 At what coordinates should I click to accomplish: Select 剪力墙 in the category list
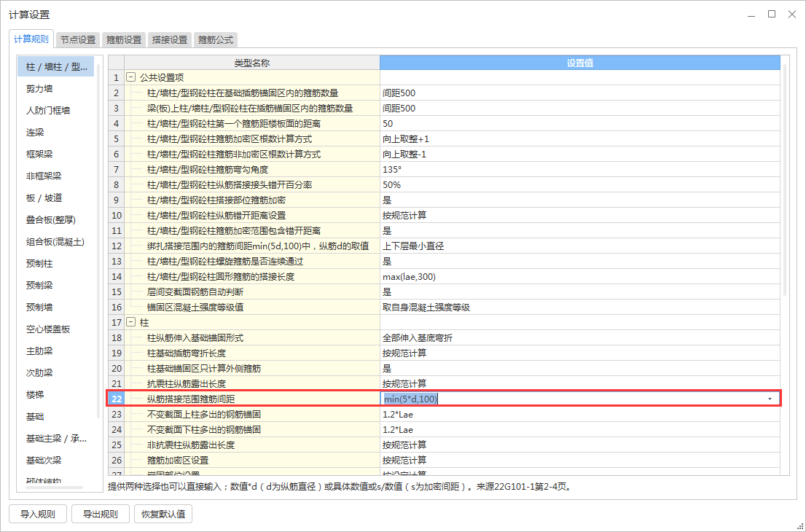(x=56, y=89)
